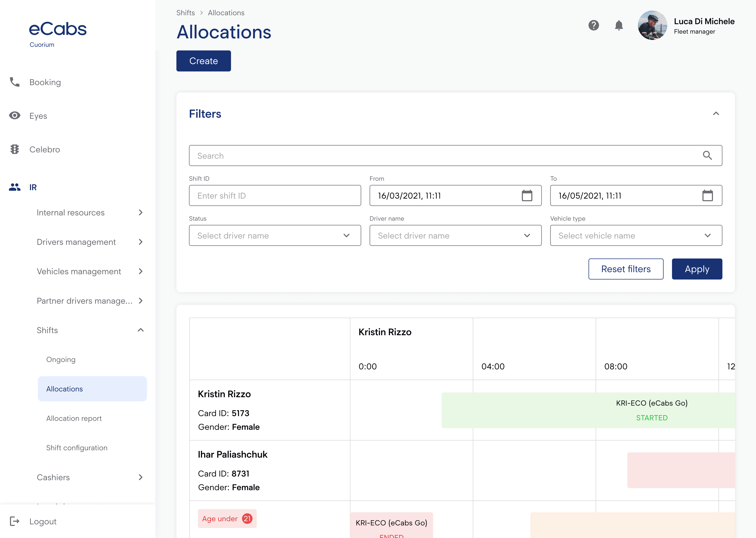The image size is (756, 538).
Task: Click Shifts breadcrumb link
Action: click(186, 13)
